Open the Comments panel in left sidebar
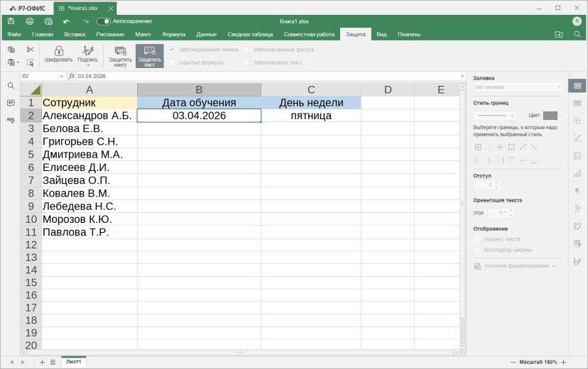 (11, 103)
